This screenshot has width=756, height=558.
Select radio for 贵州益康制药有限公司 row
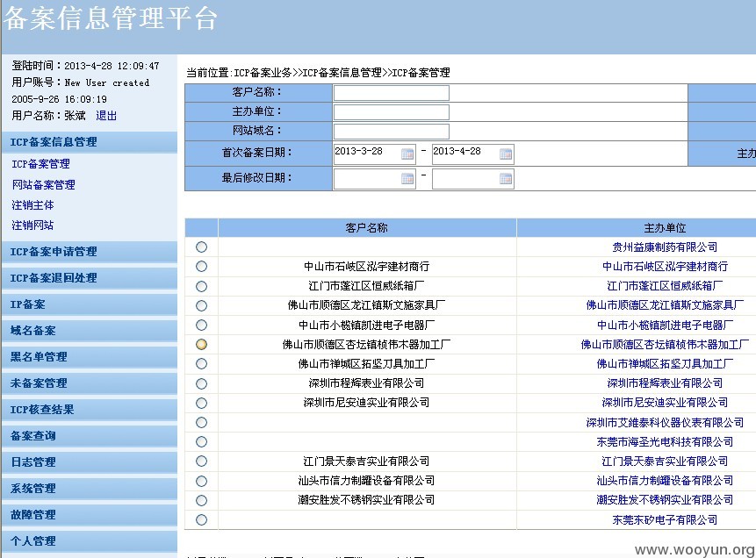202,247
